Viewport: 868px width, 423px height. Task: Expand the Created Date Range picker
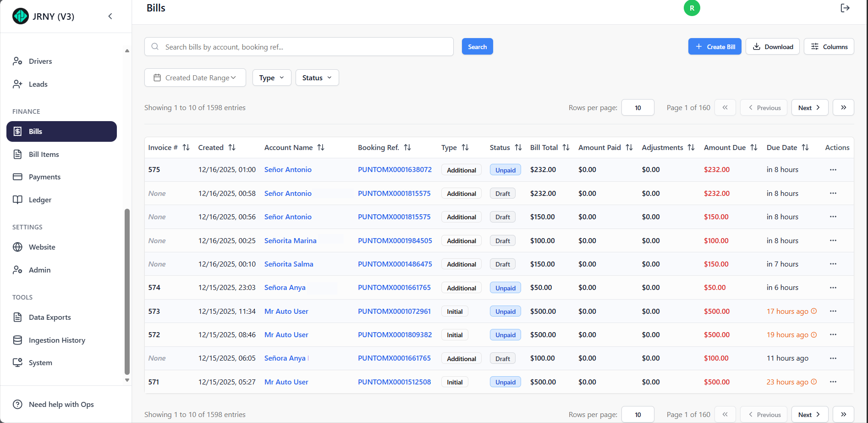pos(195,78)
